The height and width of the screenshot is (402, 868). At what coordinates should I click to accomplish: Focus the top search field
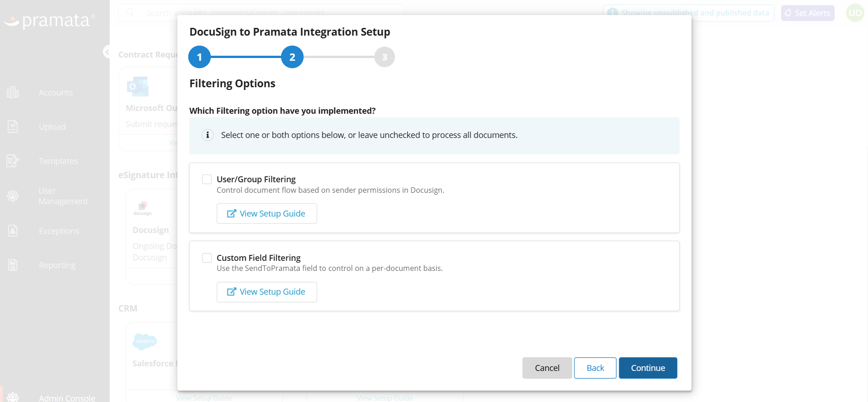click(x=261, y=13)
